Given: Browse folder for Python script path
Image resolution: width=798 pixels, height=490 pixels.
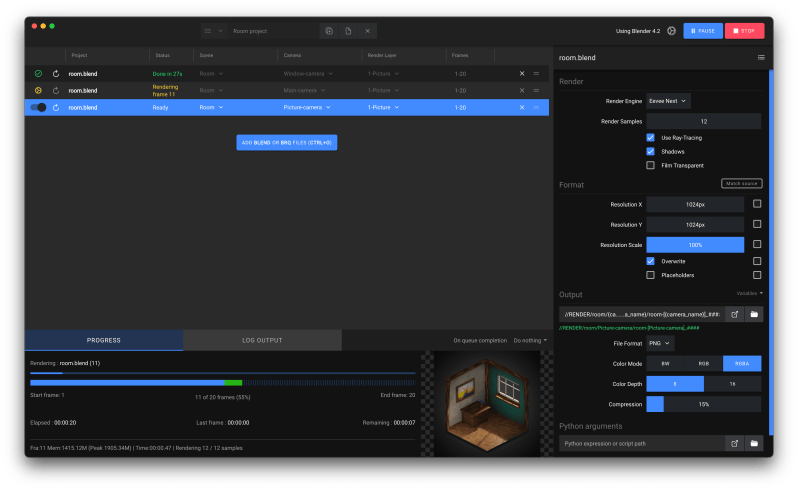Looking at the screenshot, I should coord(754,444).
